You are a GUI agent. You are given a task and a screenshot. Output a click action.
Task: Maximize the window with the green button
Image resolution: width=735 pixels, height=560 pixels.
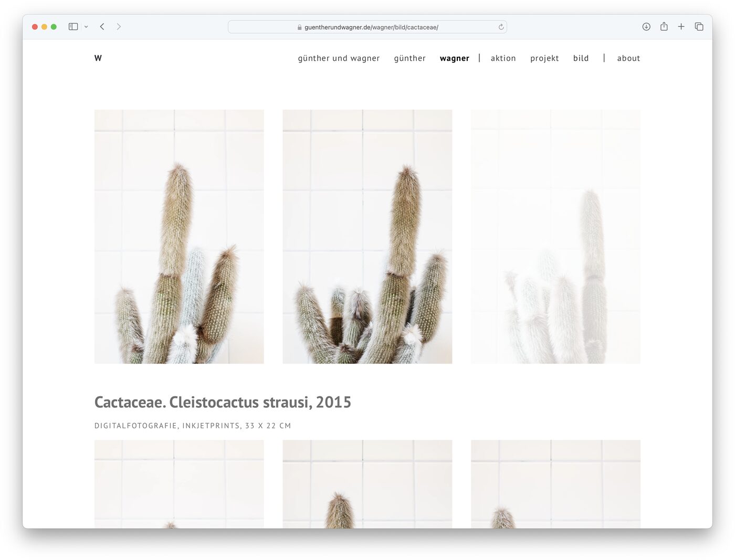coord(54,27)
